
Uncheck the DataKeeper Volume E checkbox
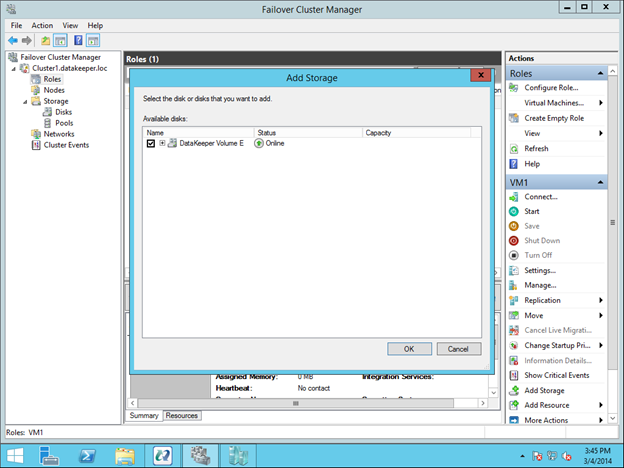pos(151,144)
